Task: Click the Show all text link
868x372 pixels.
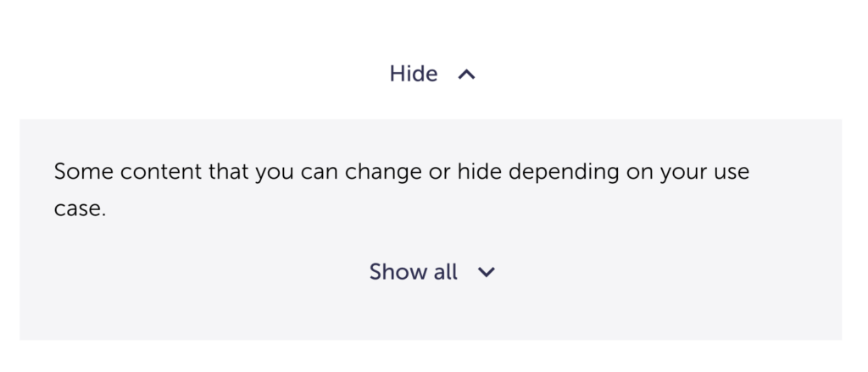Action: (413, 272)
